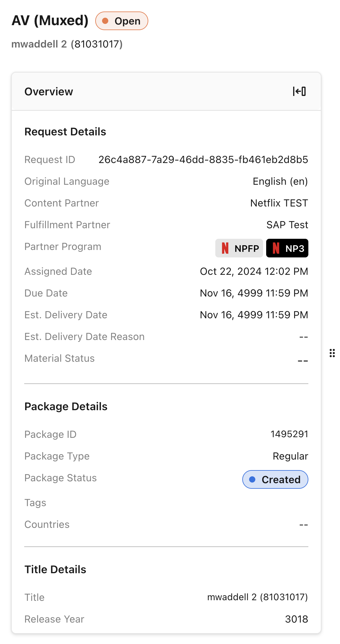Expand the Request Details section
Screen dimensions: 340x644
[65, 131]
